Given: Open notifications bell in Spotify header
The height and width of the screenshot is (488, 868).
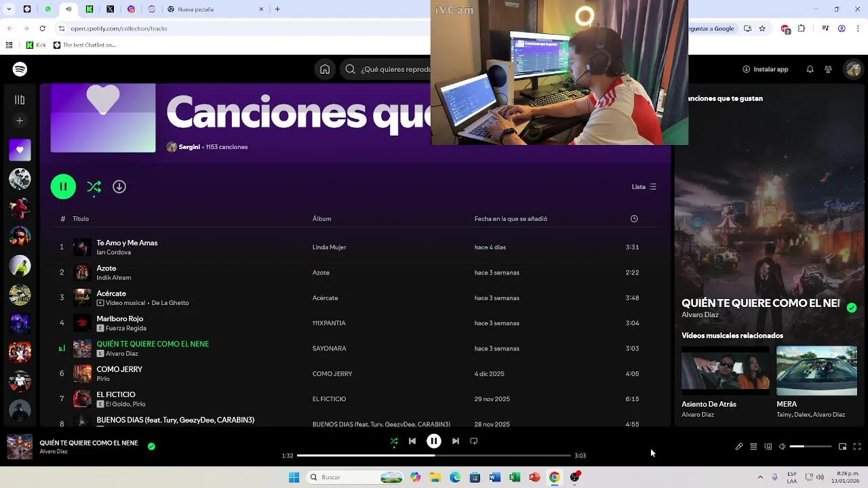Looking at the screenshot, I should (810, 69).
